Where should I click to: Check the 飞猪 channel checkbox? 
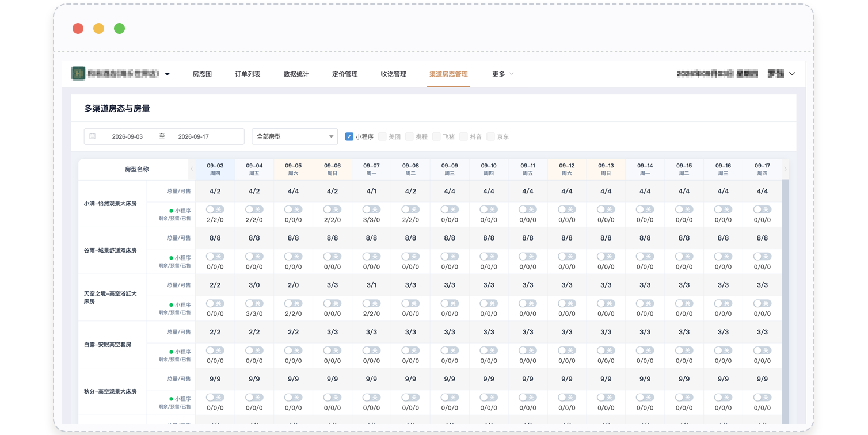pos(436,136)
